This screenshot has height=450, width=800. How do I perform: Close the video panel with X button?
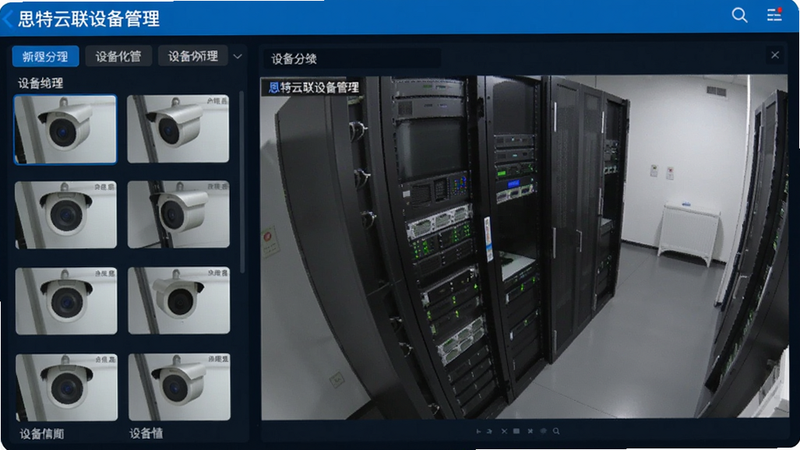(775, 55)
